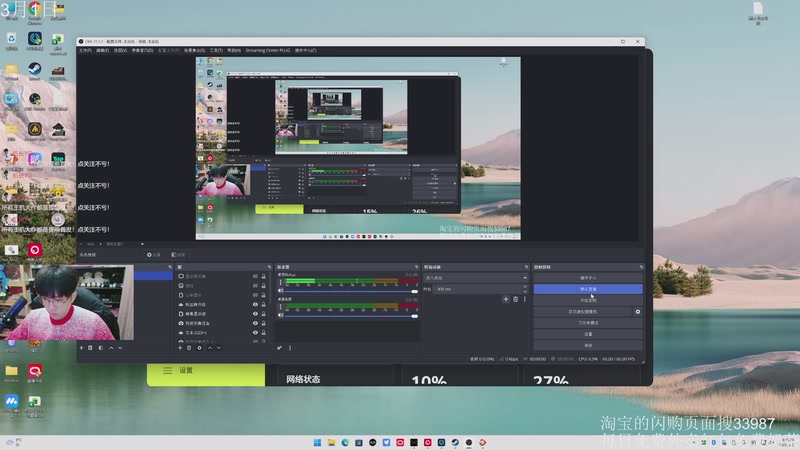Viewport: 800px width, 450px height.
Task: Toggle visibility of 文本 (GDI+) source
Action: (x=255, y=333)
